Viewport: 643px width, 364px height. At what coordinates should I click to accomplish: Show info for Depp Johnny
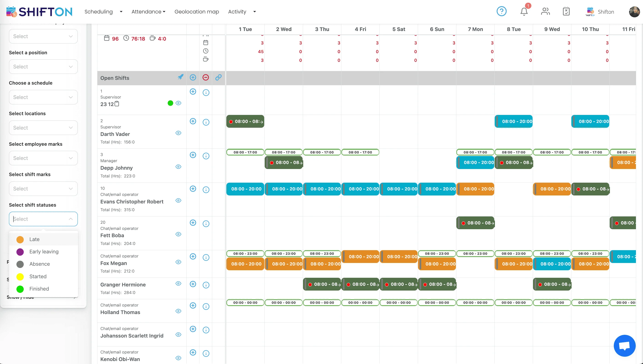tap(206, 156)
